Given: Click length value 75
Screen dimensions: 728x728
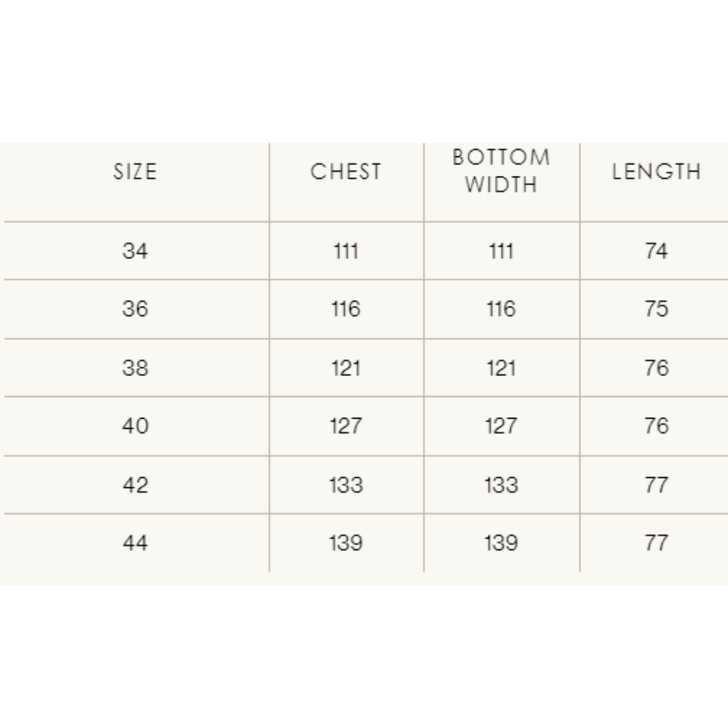Looking at the screenshot, I should coord(656,309).
